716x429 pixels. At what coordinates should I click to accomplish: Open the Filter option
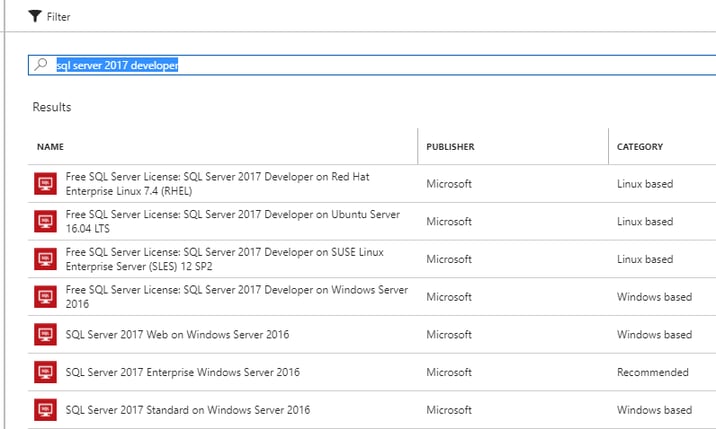coord(49,16)
